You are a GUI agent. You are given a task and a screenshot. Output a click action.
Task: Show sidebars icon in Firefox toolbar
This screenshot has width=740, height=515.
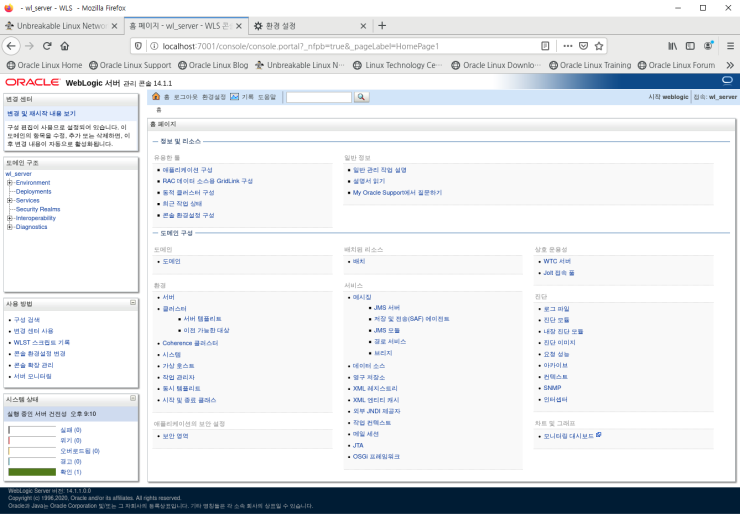click(x=690, y=46)
